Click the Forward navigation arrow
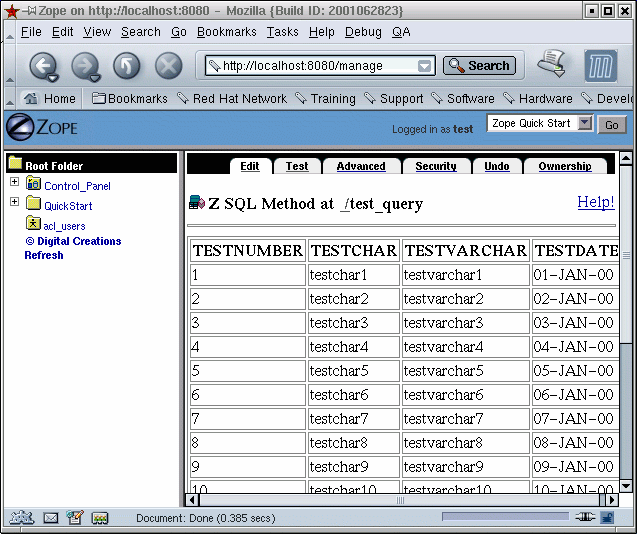Screen dimensions: 637x534 pyautogui.click(x=85, y=66)
